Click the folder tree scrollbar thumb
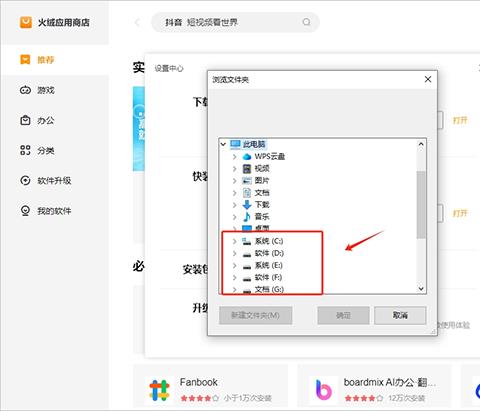The image size is (480, 411). [x=421, y=205]
